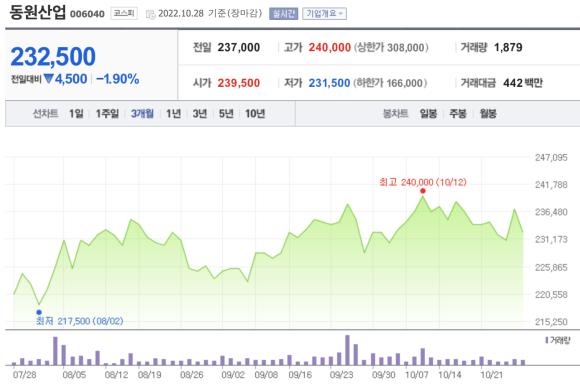
Task: Click the 고가 value 240,000
Action: (x=330, y=47)
